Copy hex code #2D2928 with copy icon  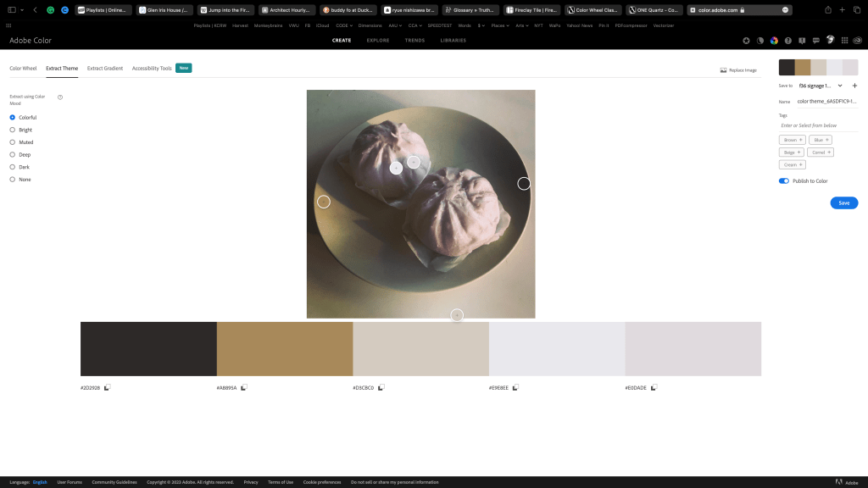(x=108, y=387)
